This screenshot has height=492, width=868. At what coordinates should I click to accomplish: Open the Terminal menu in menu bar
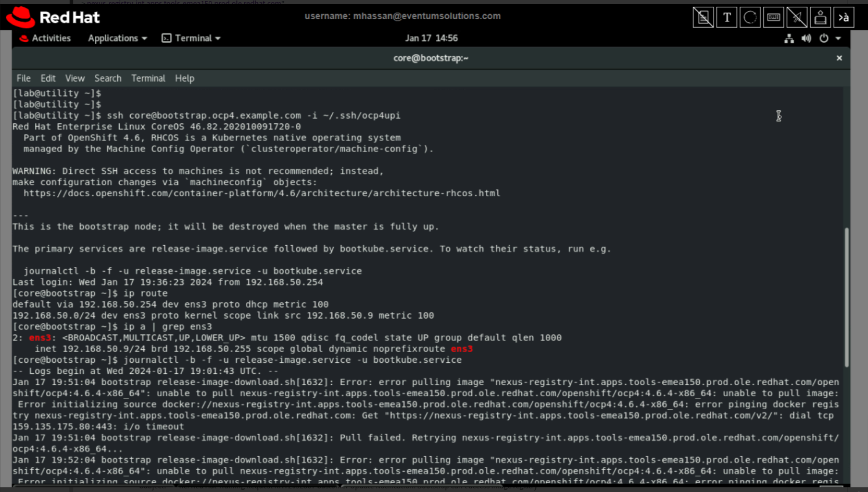point(148,78)
